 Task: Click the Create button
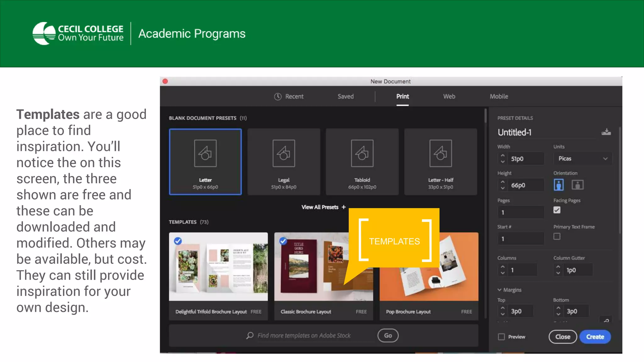pyautogui.click(x=595, y=337)
